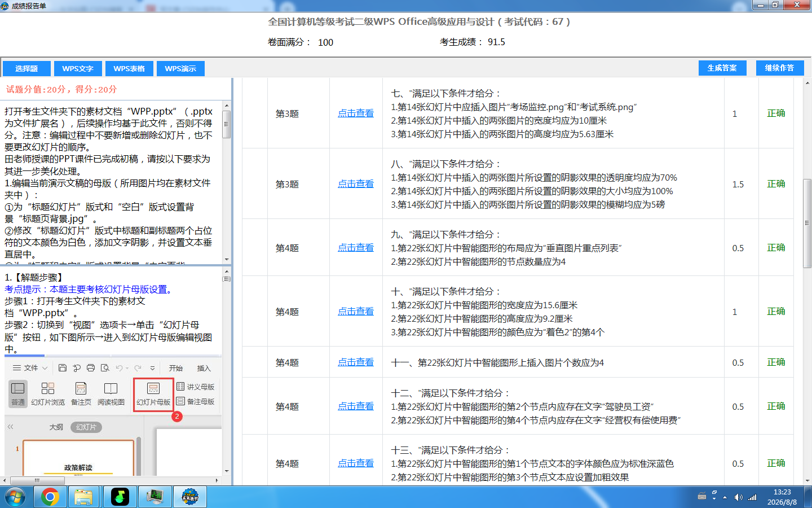812x508 pixels.
Task: Click the solution panel horizontal scrollbar thumb
Action: [37, 481]
